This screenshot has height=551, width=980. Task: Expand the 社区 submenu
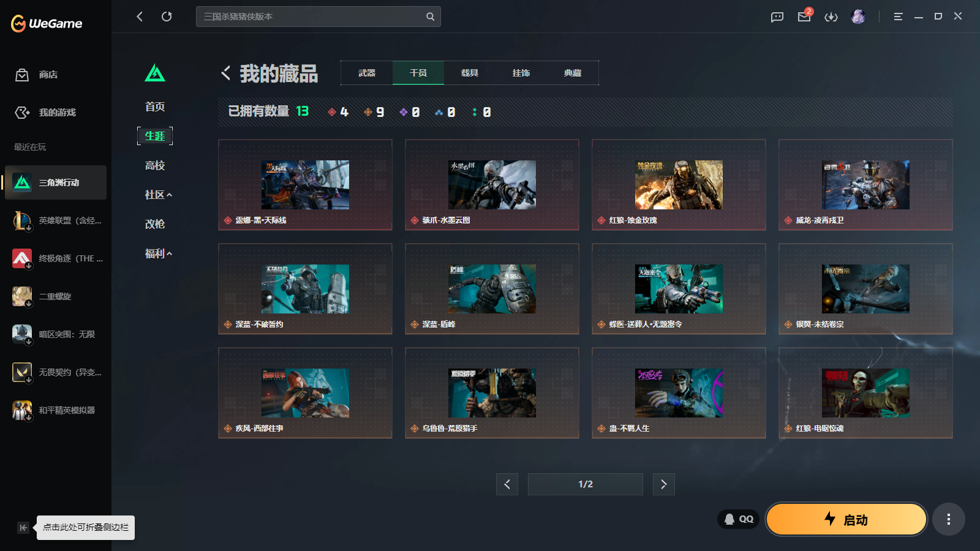159,195
